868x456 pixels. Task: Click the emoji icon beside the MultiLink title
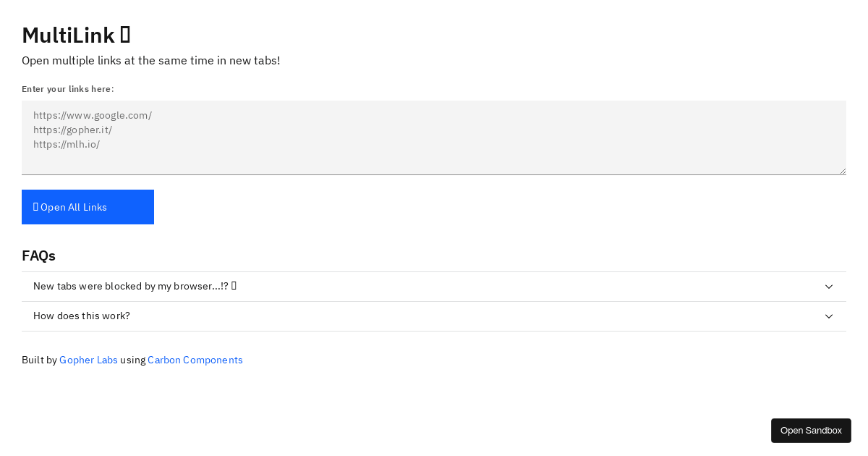point(125,35)
